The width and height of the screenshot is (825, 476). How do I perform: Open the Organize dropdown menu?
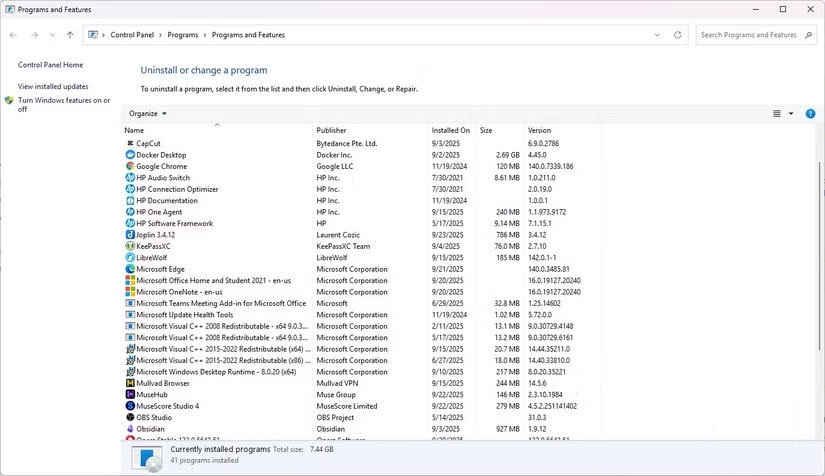[148, 114]
